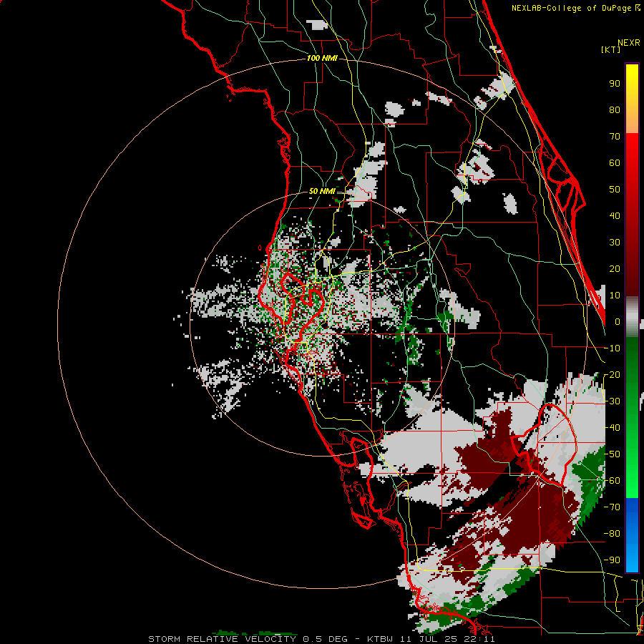Image resolution: width=644 pixels, height=644 pixels.
Task: Click the -70 knot scale label
Action: [612, 507]
